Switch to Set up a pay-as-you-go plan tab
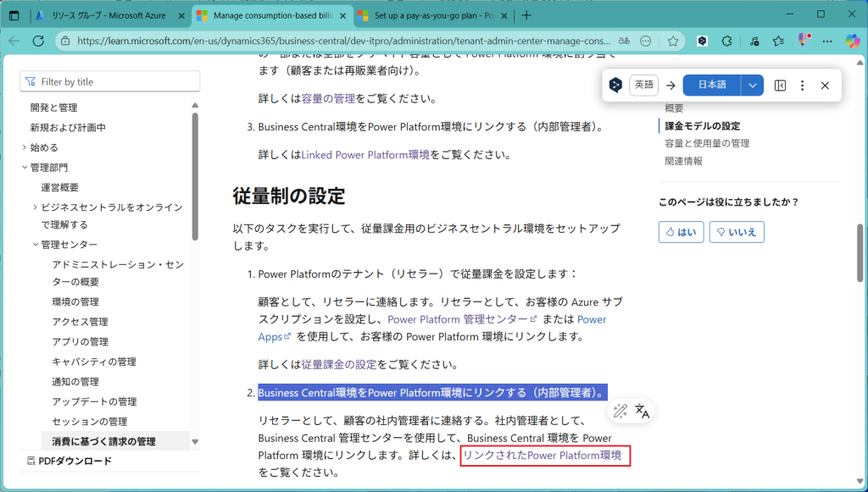 tap(433, 15)
